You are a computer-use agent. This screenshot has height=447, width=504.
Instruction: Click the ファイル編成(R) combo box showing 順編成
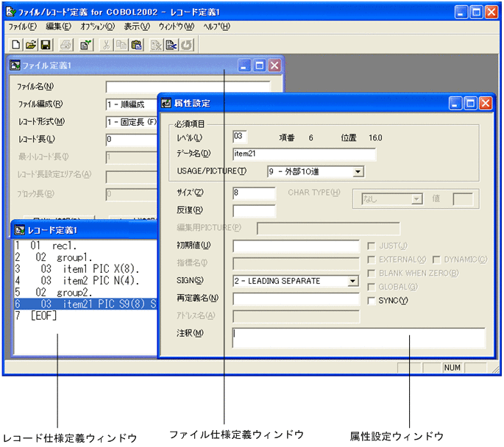[132, 104]
